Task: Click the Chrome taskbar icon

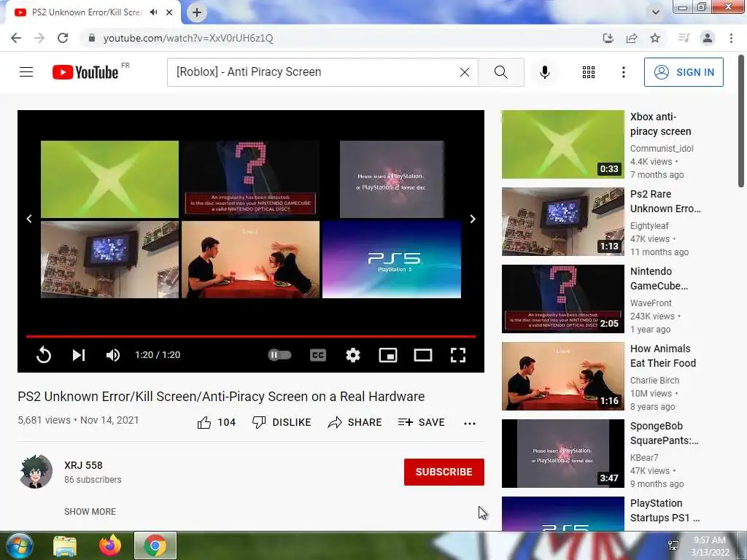Action: click(155, 545)
